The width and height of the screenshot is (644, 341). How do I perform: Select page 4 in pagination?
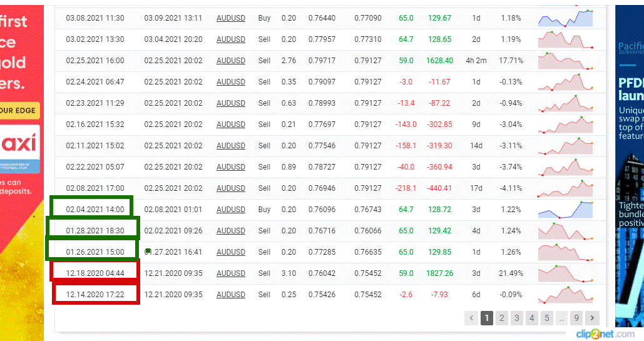click(x=531, y=318)
